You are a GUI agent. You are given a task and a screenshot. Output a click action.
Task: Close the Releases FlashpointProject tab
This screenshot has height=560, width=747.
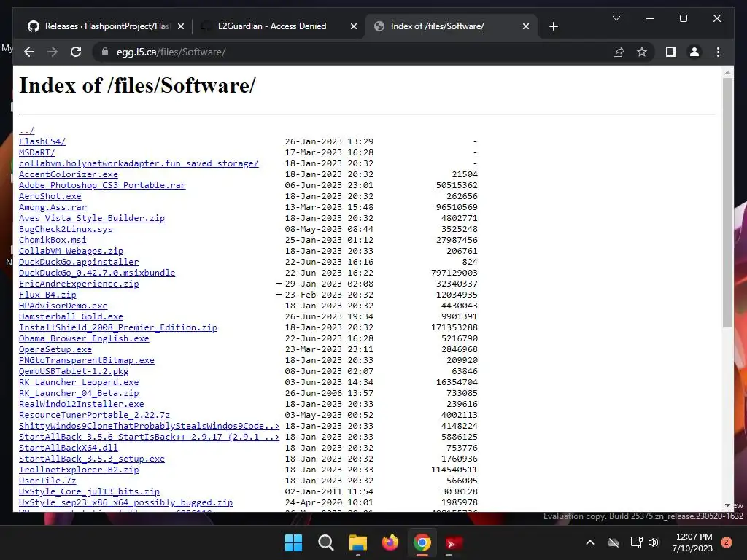(181, 27)
